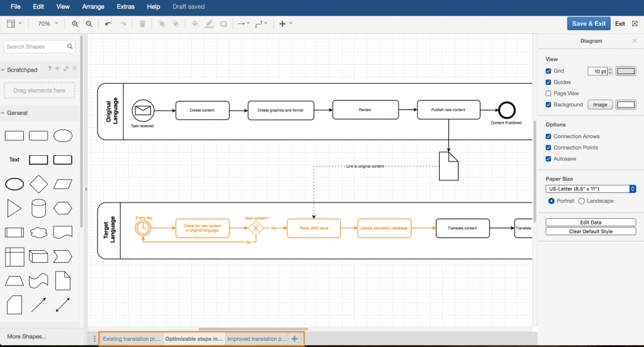
Task: Click the Exit button
Action: (x=620, y=24)
